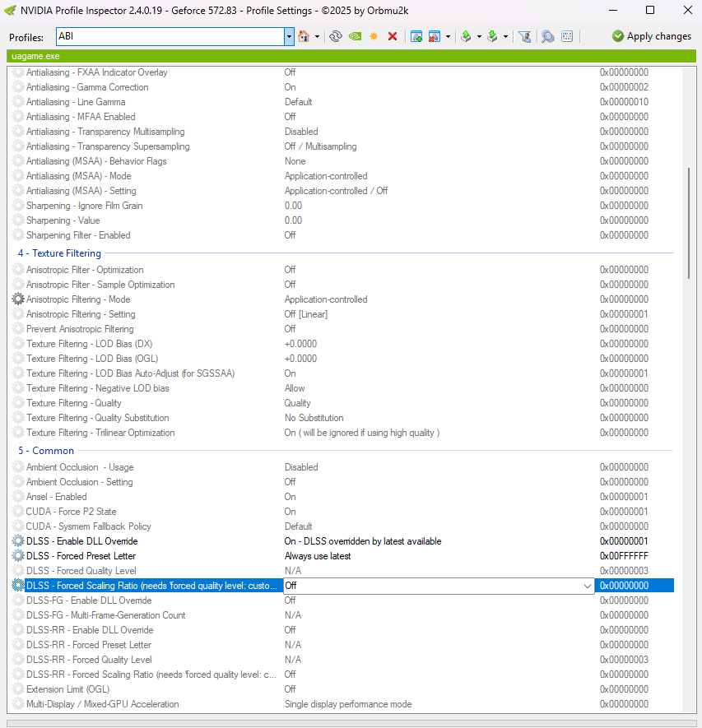Collapse the 4 - Texture Filtering section header
This screenshot has width=702, height=728.
click(x=59, y=253)
